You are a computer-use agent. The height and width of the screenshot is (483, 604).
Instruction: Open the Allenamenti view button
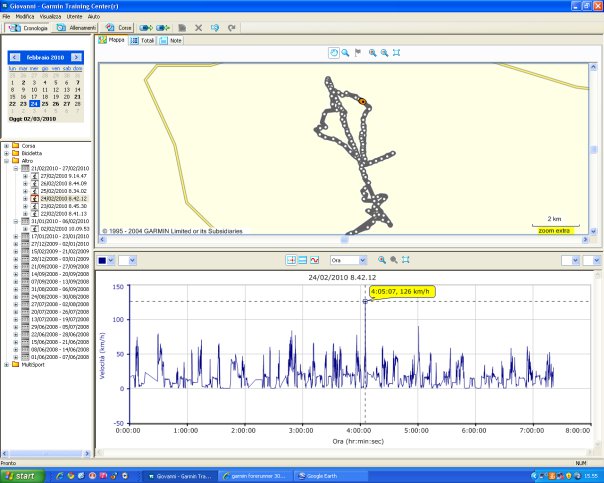[76, 28]
